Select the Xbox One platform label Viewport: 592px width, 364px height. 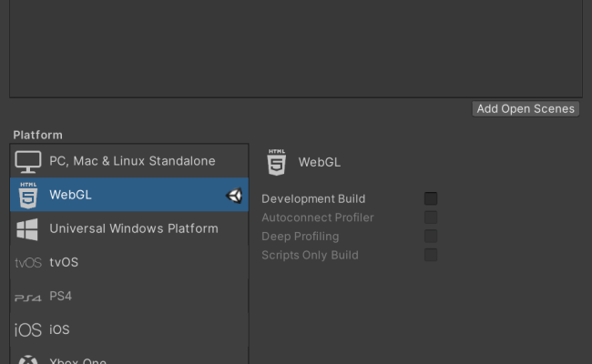click(77, 360)
